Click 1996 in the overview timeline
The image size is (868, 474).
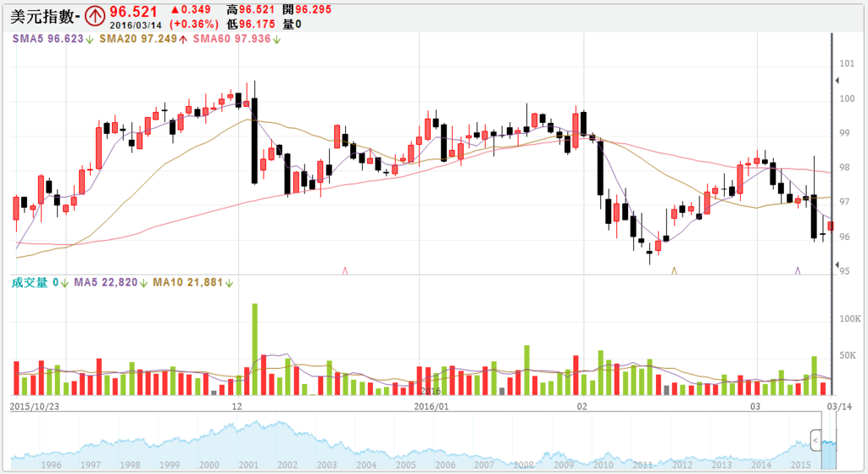51,465
